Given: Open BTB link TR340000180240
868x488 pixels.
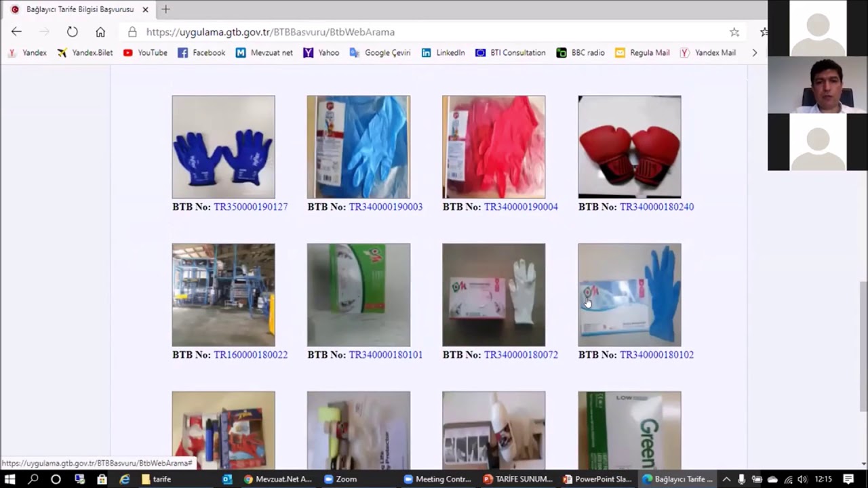Looking at the screenshot, I should click(656, 207).
